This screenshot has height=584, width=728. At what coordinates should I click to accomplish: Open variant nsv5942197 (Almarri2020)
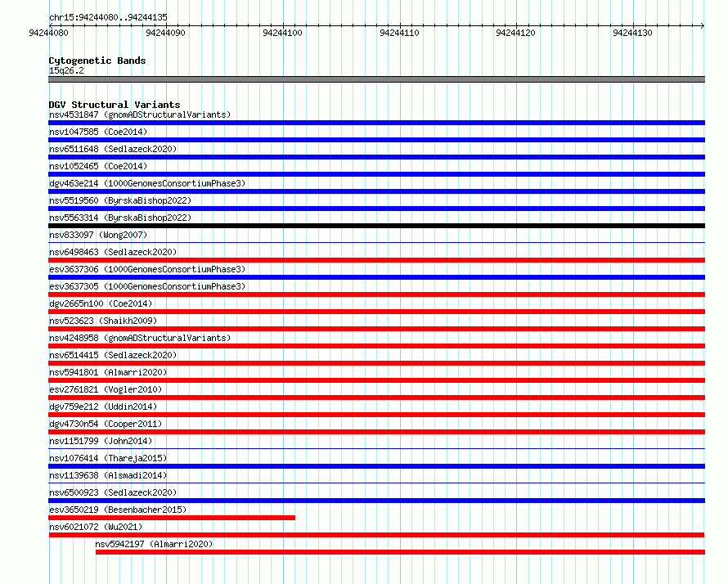point(154,544)
